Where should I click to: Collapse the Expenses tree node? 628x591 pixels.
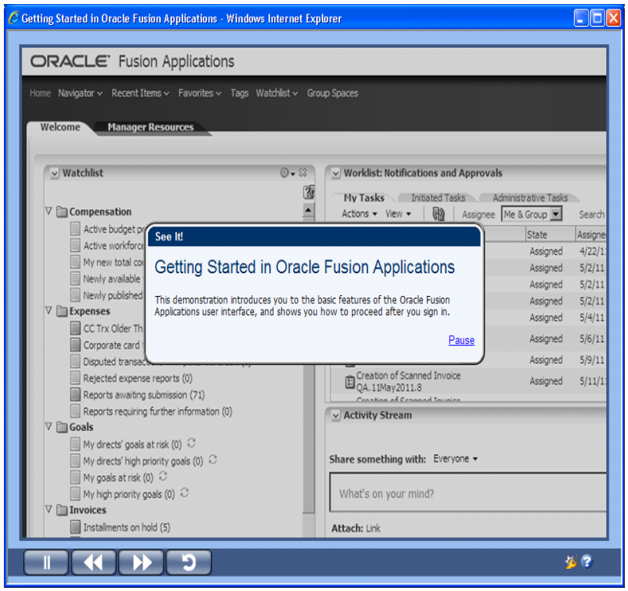click(49, 310)
